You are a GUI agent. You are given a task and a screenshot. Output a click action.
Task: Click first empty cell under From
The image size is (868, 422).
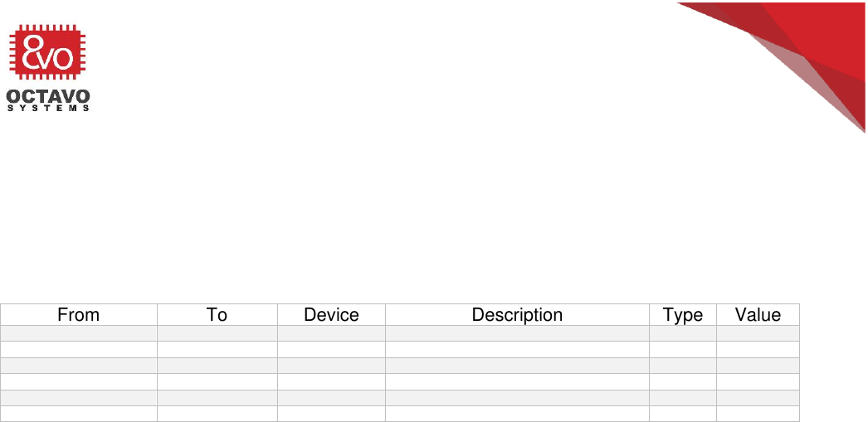tap(79, 333)
